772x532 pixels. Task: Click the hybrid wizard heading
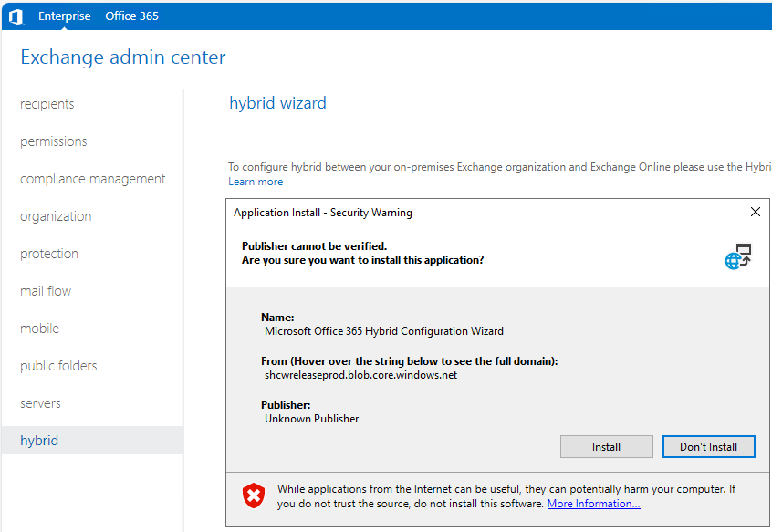coord(277,103)
